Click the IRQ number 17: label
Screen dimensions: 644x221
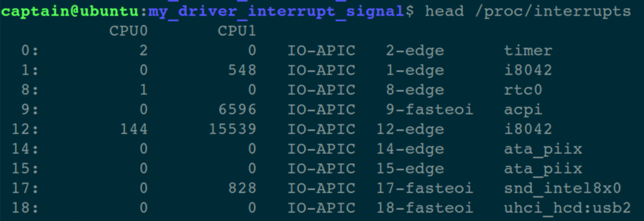(x=25, y=188)
